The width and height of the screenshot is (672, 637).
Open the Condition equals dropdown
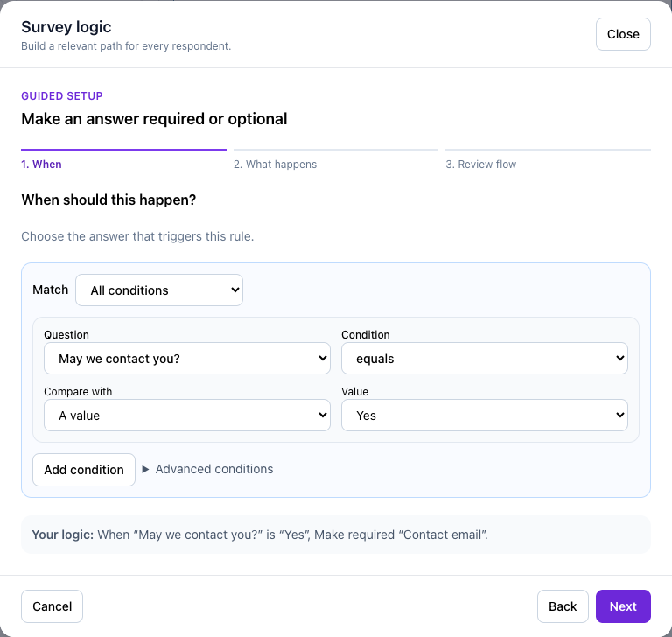(484, 359)
